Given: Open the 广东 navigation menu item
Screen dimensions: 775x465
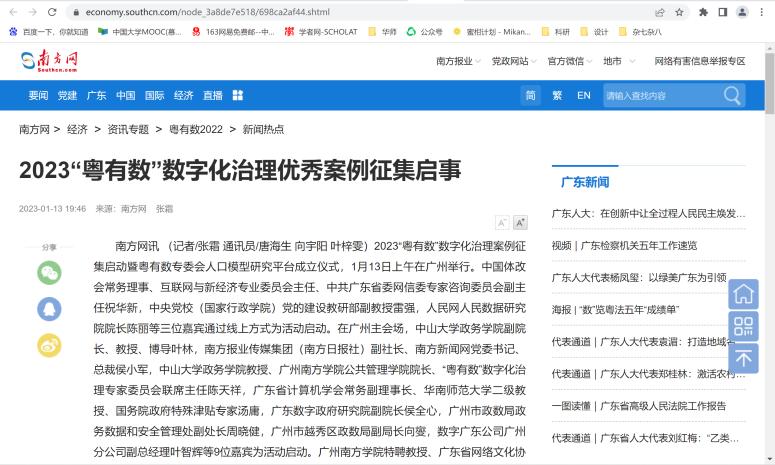Looking at the screenshot, I should [x=96, y=95].
